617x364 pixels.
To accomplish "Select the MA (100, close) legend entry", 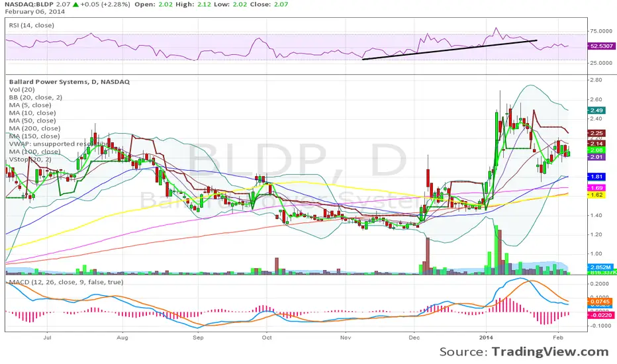I will (34, 152).
